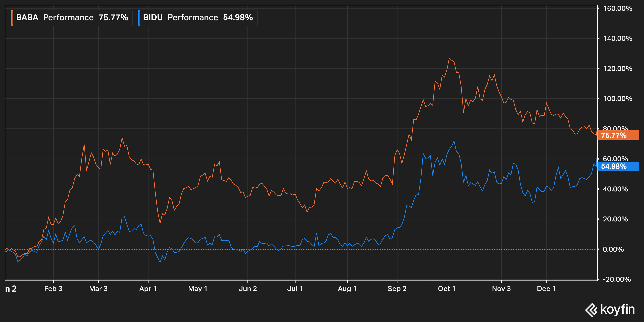The width and height of the screenshot is (644, 322).
Task: Click the Oct 1 date label
Action: point(446,288)
